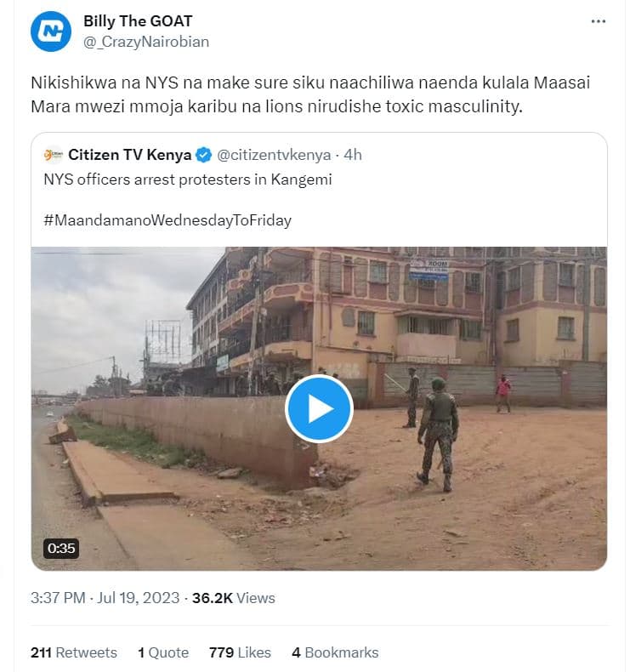Open Billy The GOAT's profile avatar
This screenshot has width=630, height=672.
coord(51,31)
